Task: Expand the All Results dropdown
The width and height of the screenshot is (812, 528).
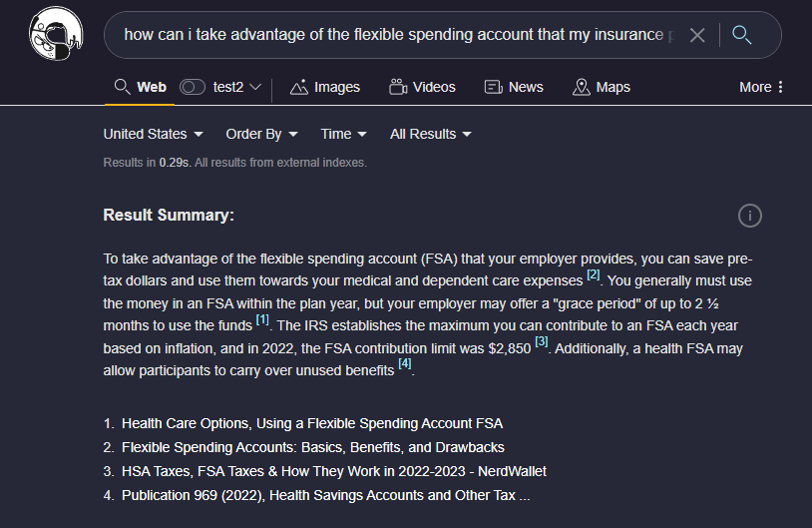Action: 430,134
